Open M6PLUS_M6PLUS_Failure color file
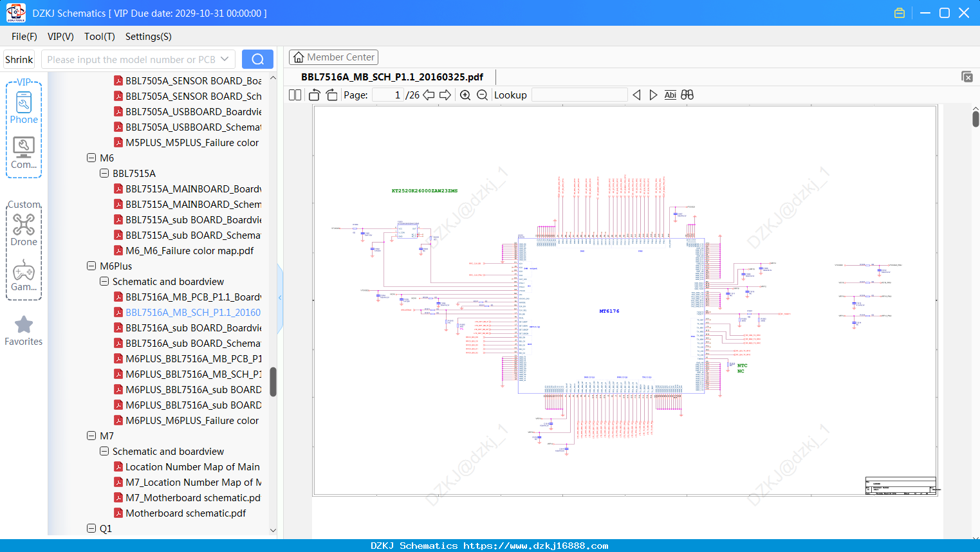The image size is (980, 552). 192,420
